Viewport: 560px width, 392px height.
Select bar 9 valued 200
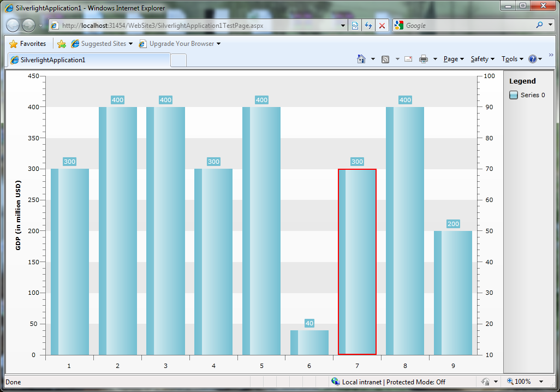point(453,293)
